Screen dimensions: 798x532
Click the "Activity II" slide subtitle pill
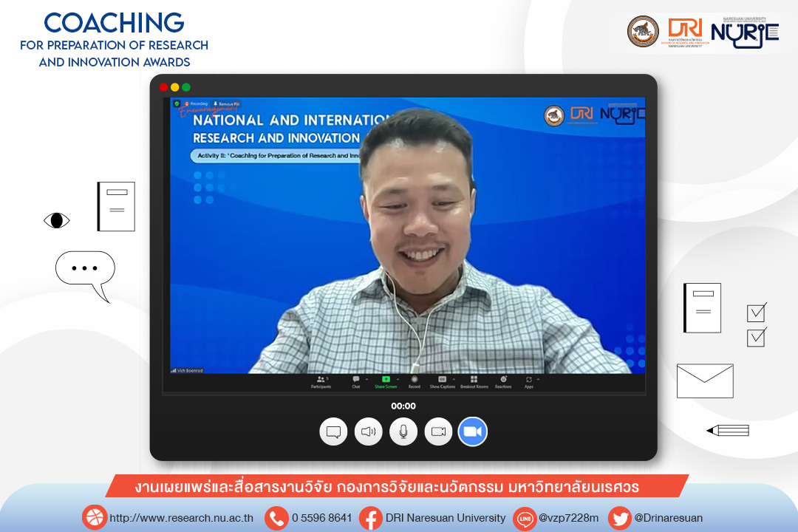point(277,155)
